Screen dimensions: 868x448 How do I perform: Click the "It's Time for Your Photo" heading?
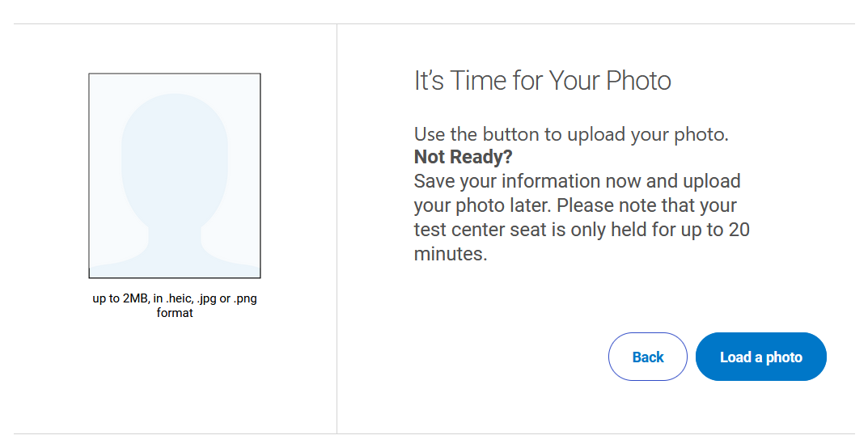542,81
